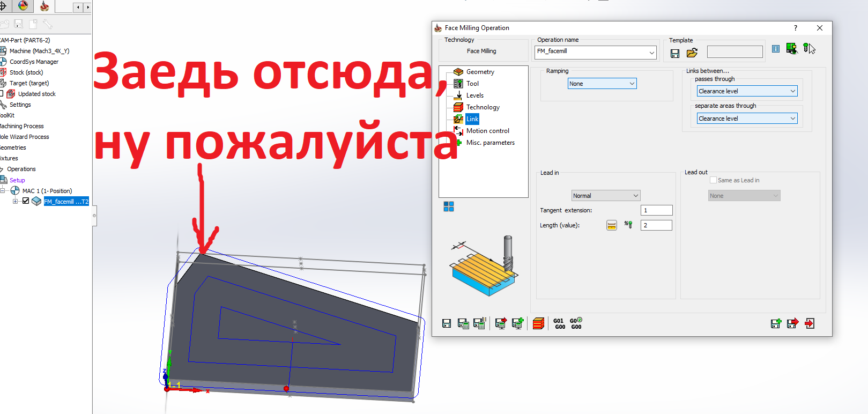The image size is (868, 414).
Task: Open the Tool page in operation tree
Action: tap(472, 84)
